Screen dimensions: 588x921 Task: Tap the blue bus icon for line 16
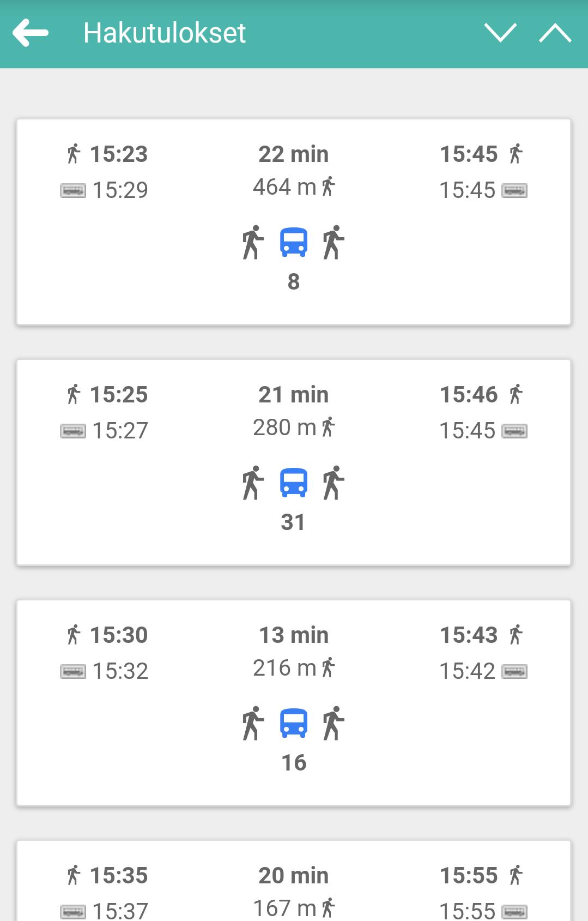294,724
